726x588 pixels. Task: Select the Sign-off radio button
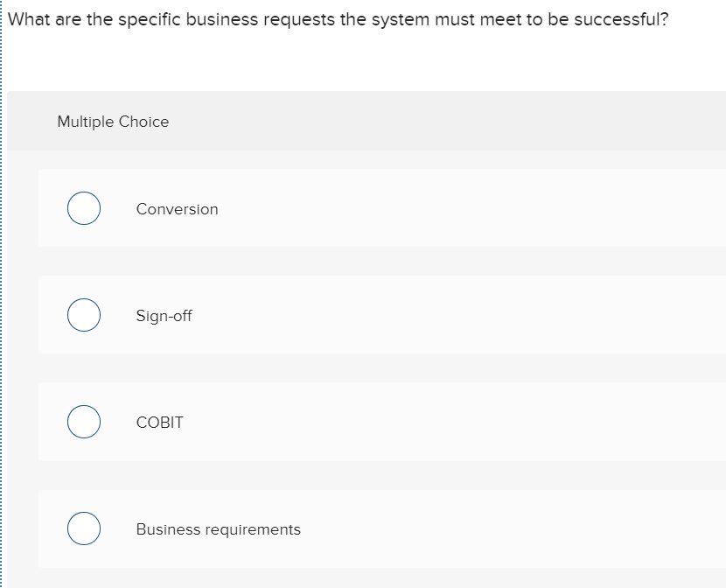pyautogui.click(x=83, y=315)
